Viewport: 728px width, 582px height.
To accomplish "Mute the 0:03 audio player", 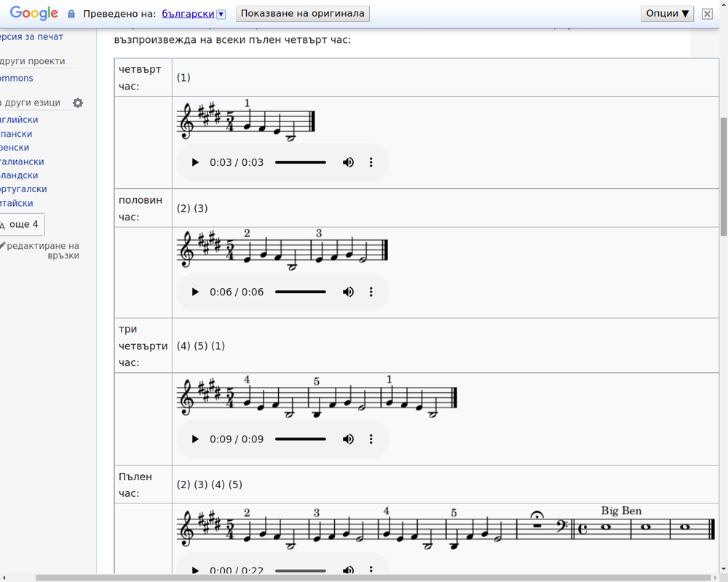I will coord(348,162).
